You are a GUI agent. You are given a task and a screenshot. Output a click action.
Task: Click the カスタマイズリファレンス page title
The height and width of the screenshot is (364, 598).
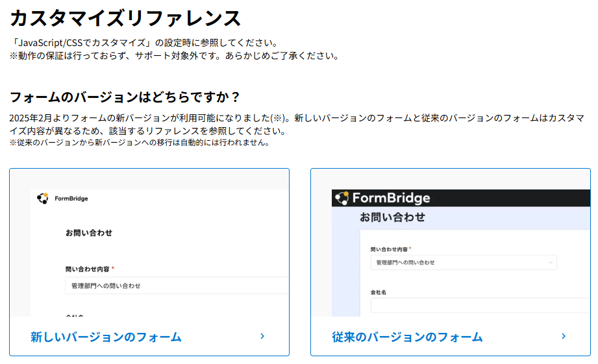tap(126, 18)
